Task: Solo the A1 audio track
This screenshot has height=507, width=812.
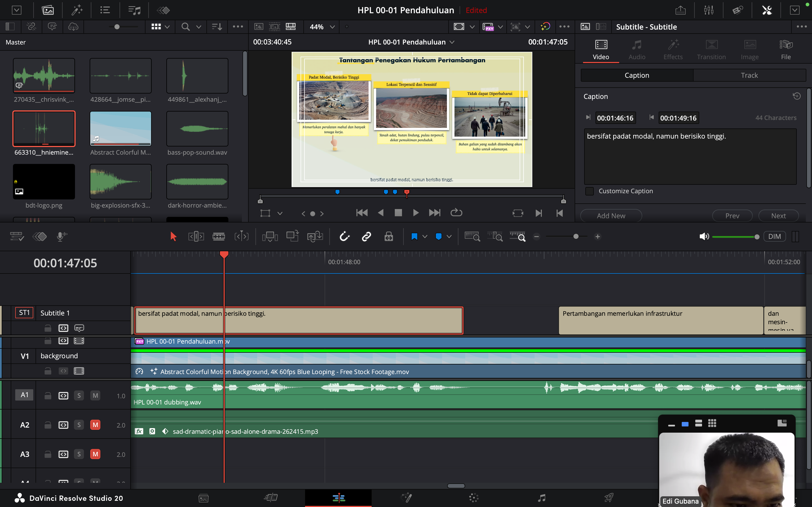Action: (x=79, y=396)
